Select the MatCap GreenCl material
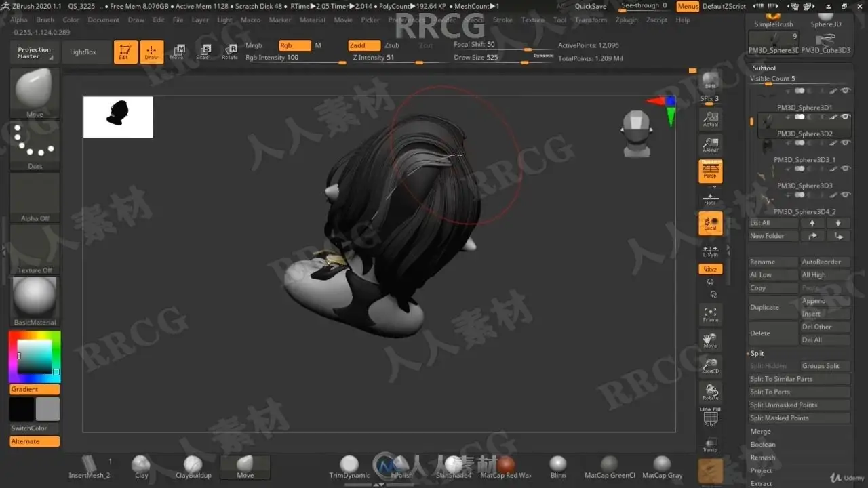 click(x=610, y=467)
